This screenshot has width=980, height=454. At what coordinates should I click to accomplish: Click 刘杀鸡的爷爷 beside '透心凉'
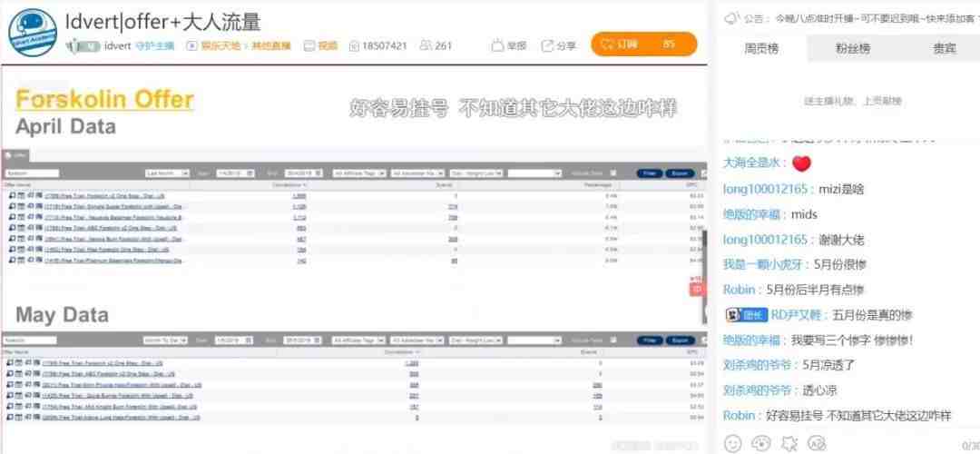pyautogui.click(x=757, y=390)
